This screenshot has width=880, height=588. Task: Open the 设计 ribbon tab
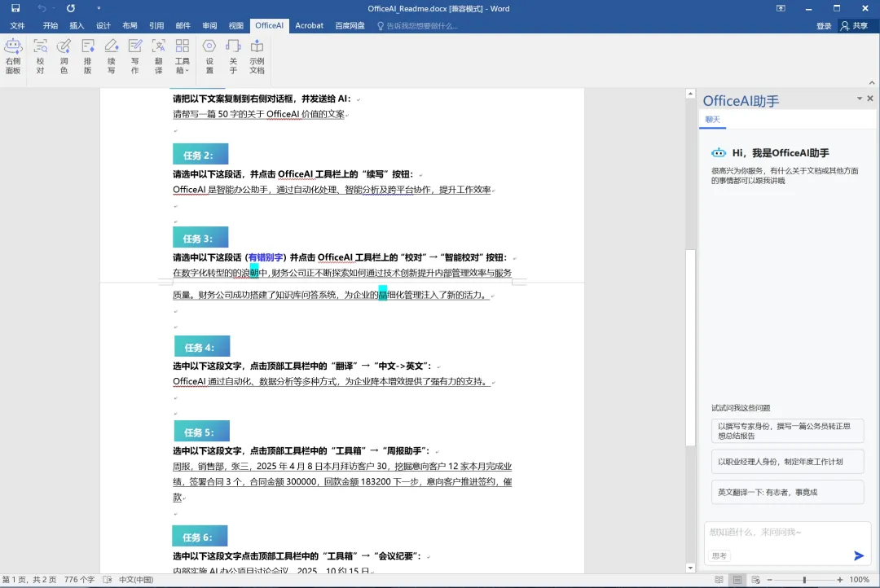click(x=103, y=26)
